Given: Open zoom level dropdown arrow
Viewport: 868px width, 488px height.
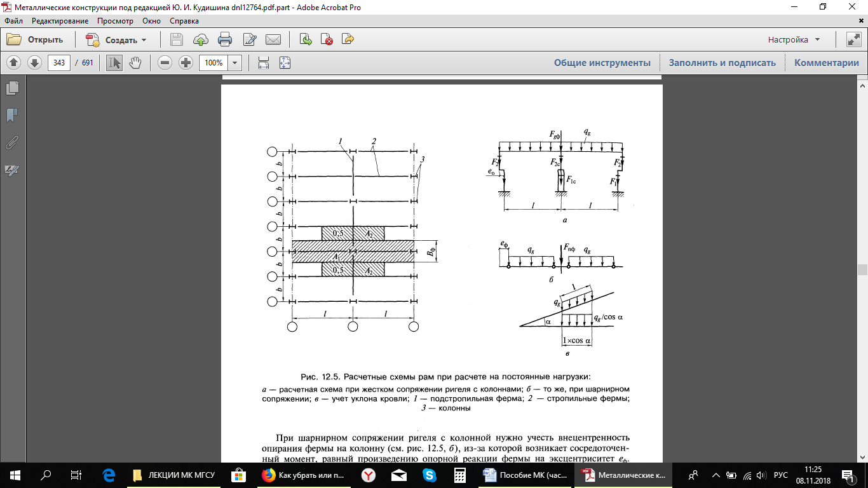Looking at the screenshot, I should tap(235, 63).
